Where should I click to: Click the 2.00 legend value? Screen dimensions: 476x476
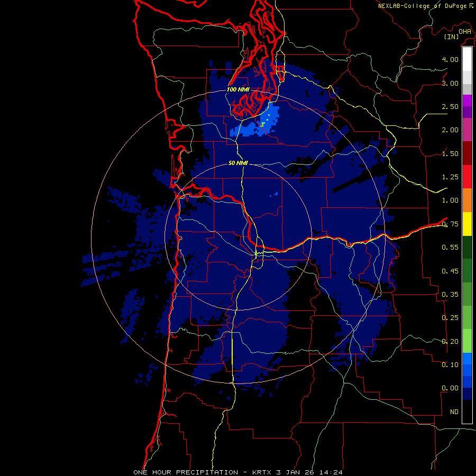coord(450,130)
